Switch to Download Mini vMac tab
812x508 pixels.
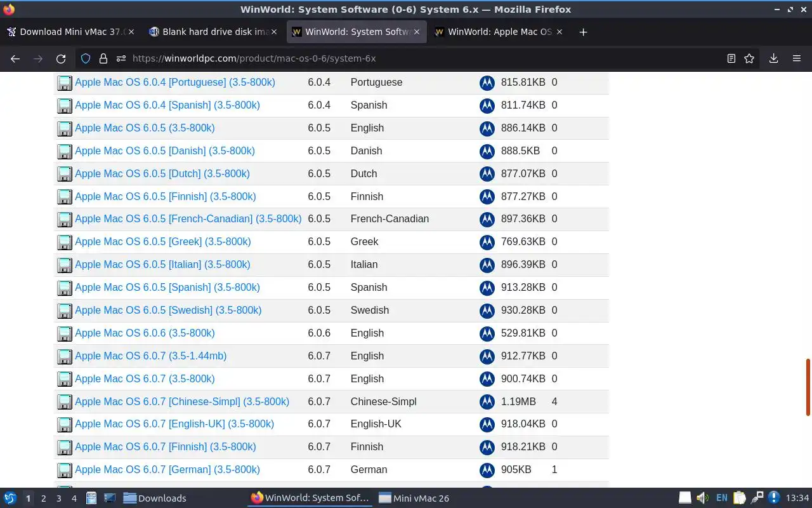tap(71, 32)
